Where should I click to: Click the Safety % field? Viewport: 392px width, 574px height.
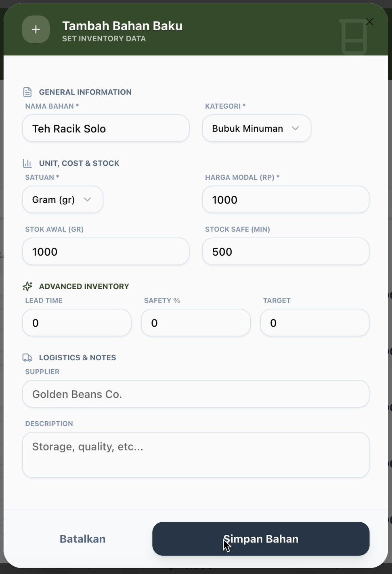[195, 323]
